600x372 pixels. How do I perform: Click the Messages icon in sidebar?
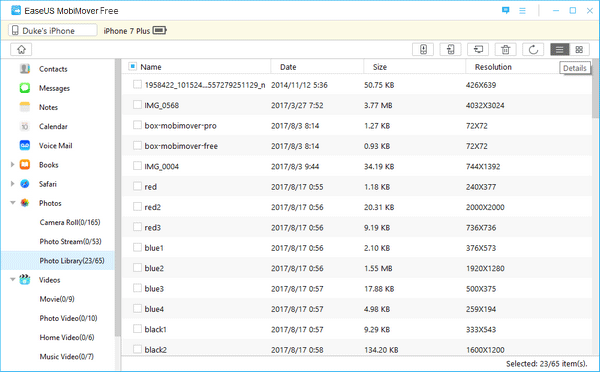[x=25, y=88]
